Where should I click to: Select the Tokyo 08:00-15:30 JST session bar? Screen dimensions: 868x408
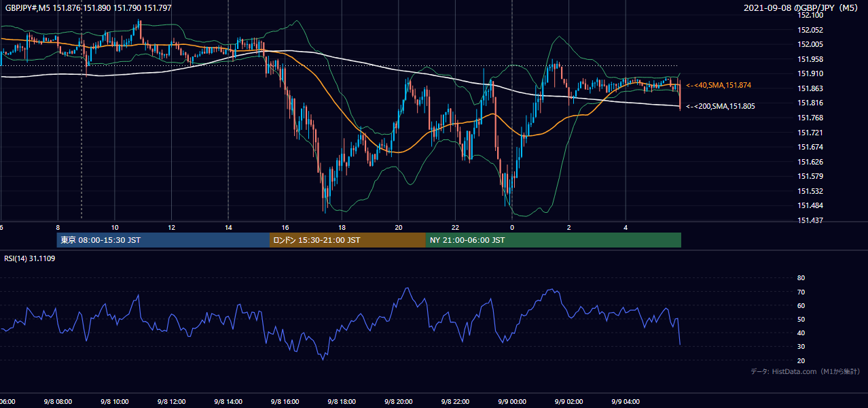164,240
